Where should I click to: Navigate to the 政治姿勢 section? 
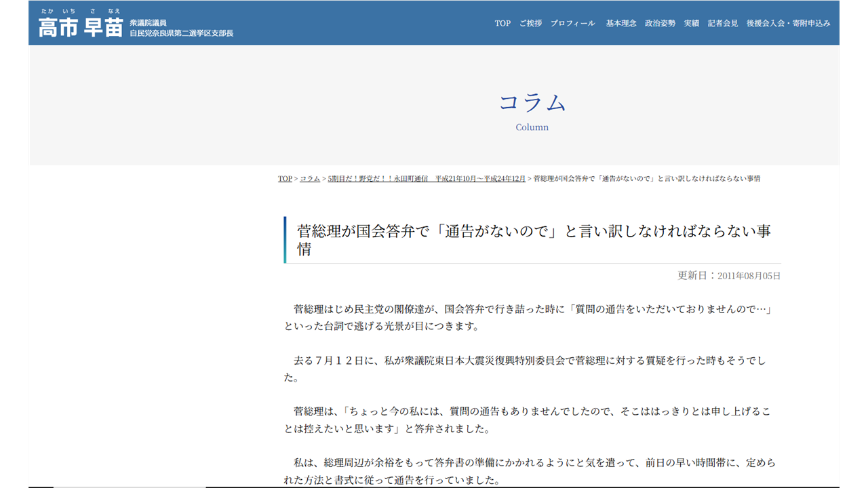coord(660,23)
